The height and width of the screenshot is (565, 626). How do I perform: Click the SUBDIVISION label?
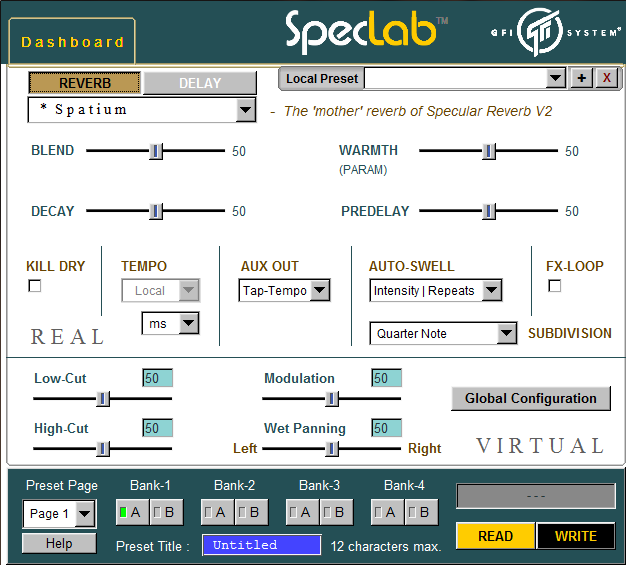coord(570,333)
